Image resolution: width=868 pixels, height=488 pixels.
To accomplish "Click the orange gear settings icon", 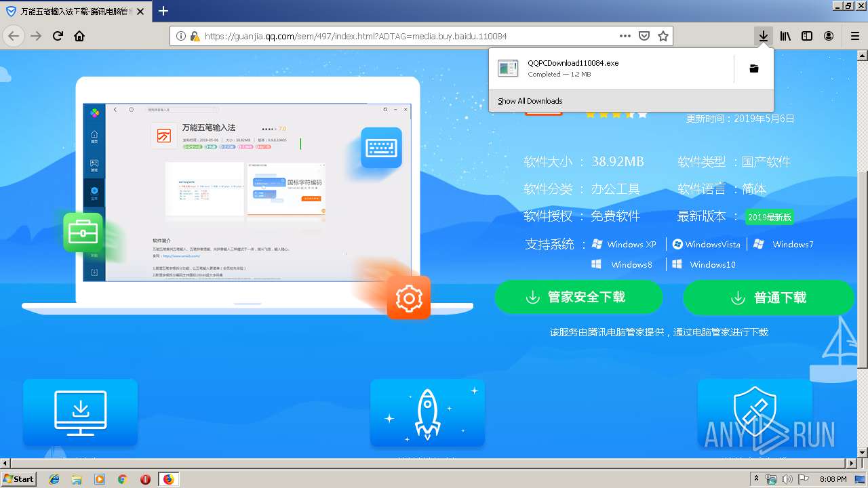I will click(409, 298).
